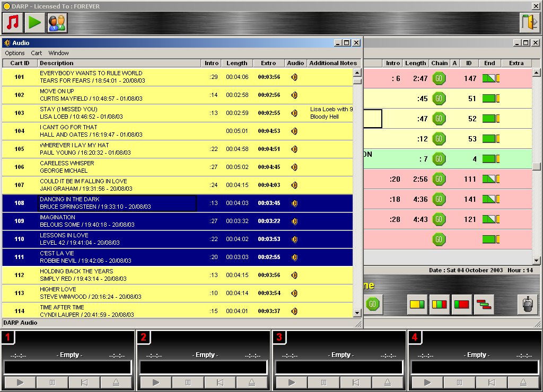Click the red music note toolbar icon

tap(13, 22)
